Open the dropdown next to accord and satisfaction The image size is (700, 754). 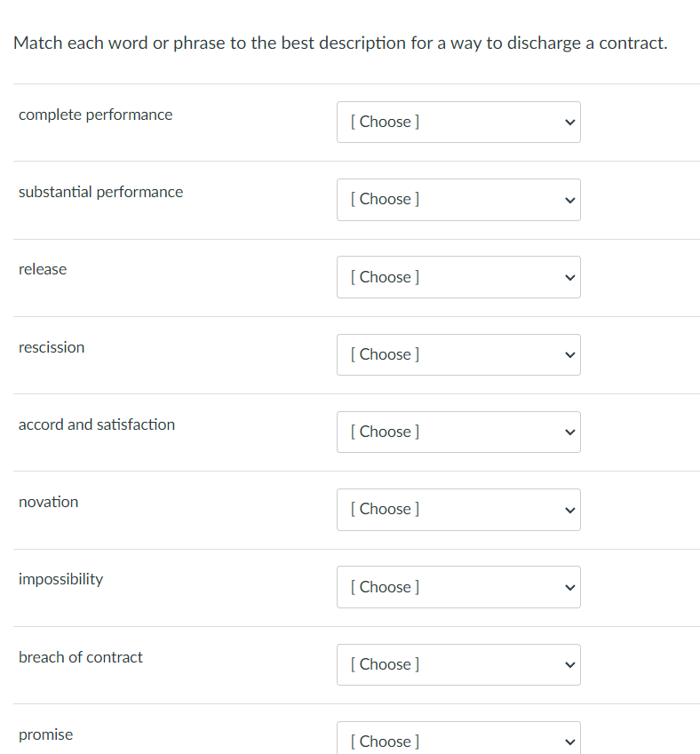click(x=458, y=432)
